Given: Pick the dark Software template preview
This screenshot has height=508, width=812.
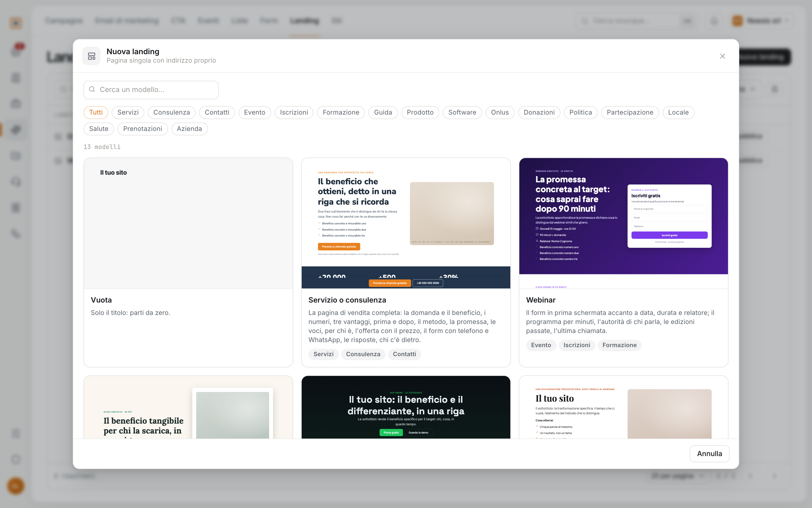Looking at the screenshot, I should tap(406, 407).
